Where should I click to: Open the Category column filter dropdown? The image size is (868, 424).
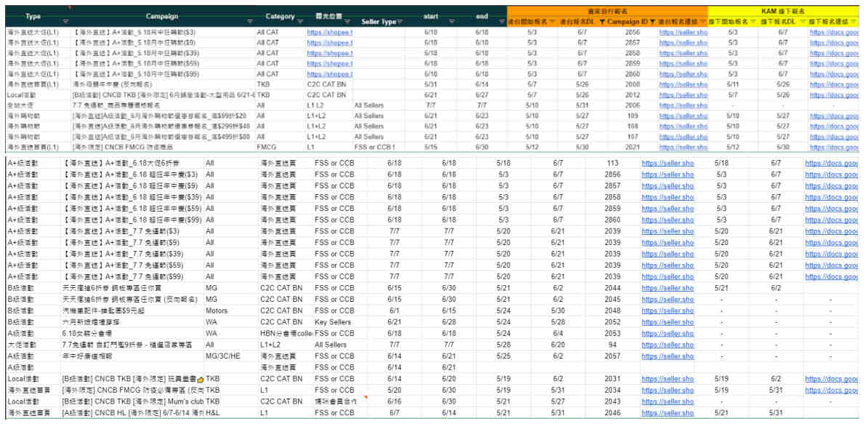(300, 22)
